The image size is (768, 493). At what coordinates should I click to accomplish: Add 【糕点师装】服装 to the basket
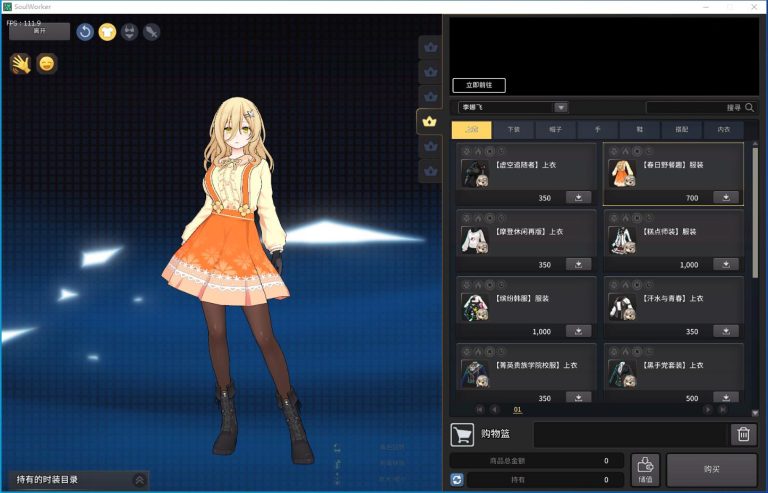(726, 264)
